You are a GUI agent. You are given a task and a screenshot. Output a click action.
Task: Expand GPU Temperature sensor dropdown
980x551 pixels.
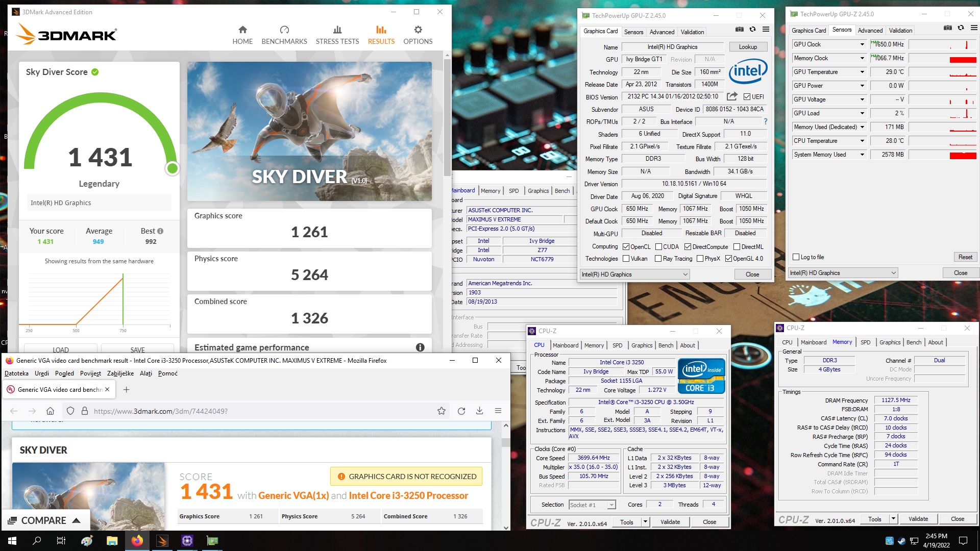coord(862,72)
